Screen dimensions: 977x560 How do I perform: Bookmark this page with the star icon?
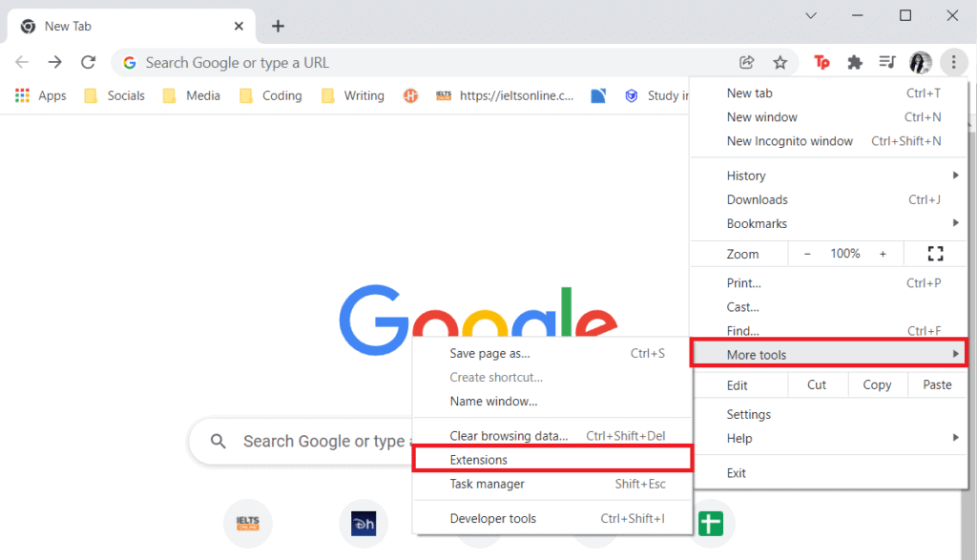point(780,63)
